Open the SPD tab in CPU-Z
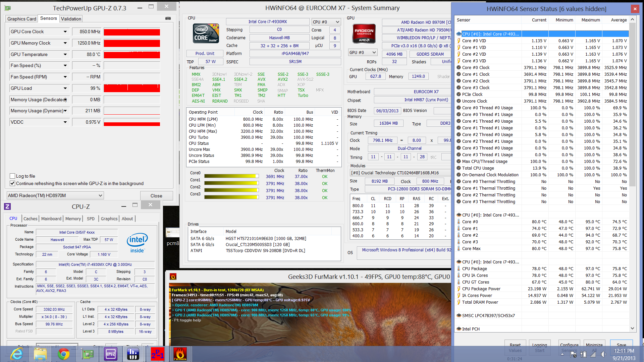This screenshot has width=644, height=362. click(x=91, y=219)
